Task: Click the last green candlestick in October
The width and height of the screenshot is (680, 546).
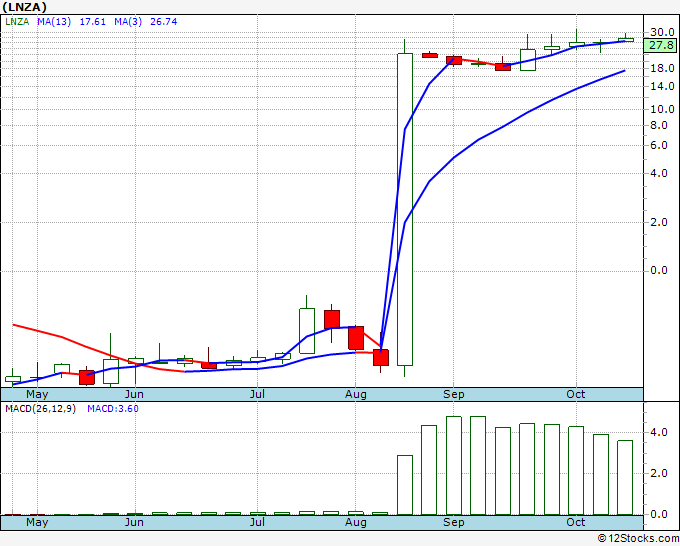Action: (625, 39)
